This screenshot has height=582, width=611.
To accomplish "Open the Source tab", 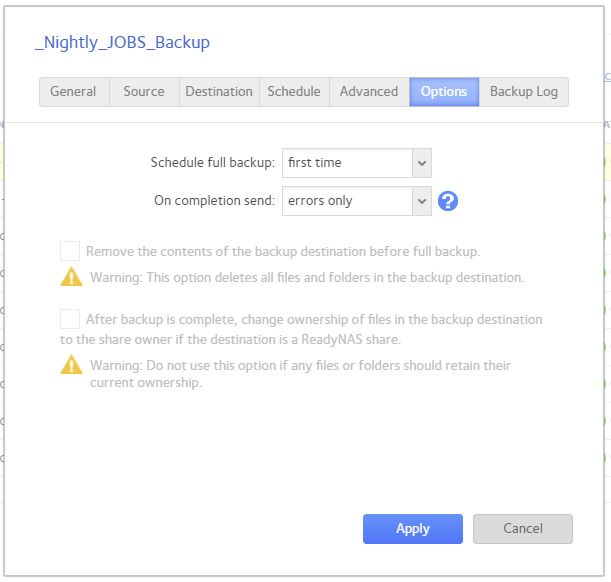I will (x=144, y=92).
